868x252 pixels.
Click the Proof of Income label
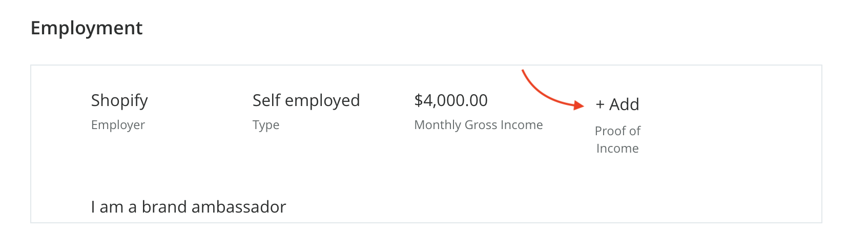coord(617,139)
